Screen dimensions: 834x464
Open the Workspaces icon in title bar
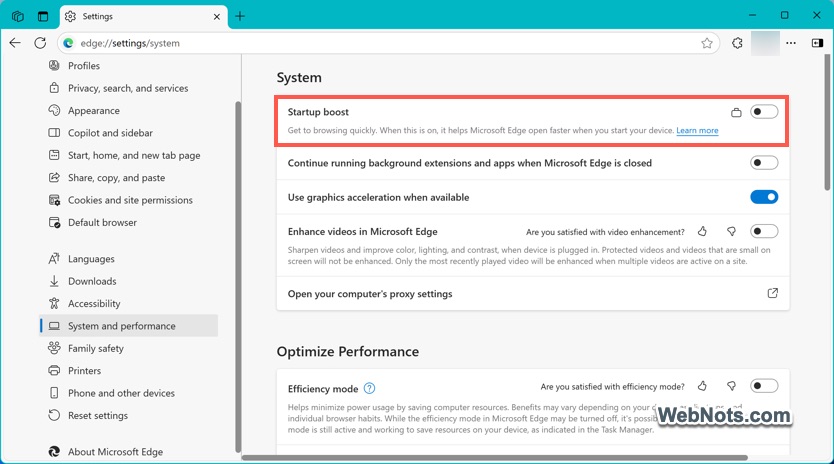18,16
